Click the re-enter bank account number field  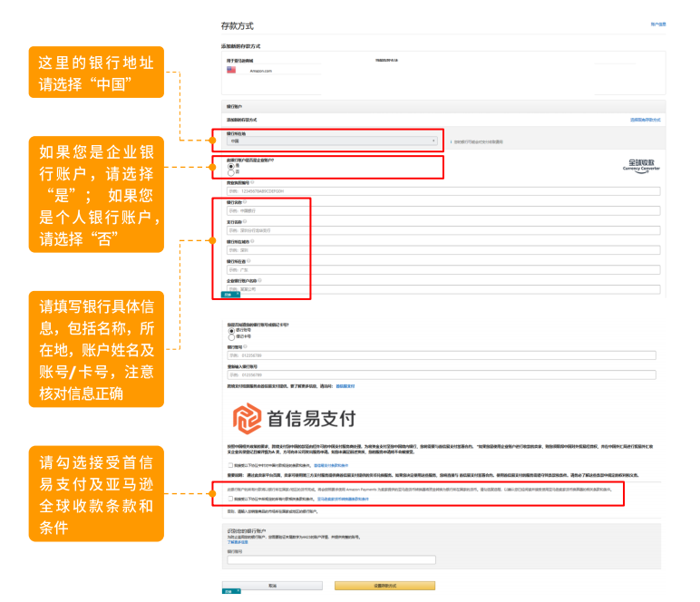(x=442, y=375)
